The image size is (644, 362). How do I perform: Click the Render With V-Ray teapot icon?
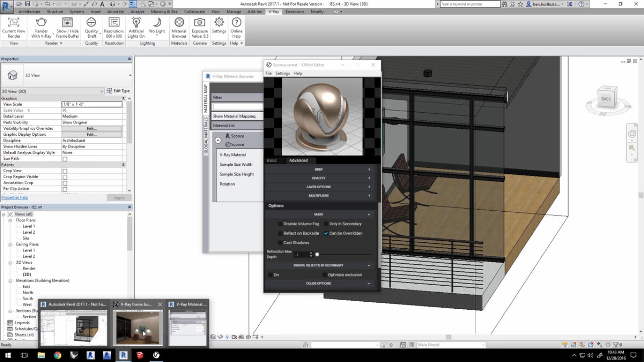click(41, 22)
